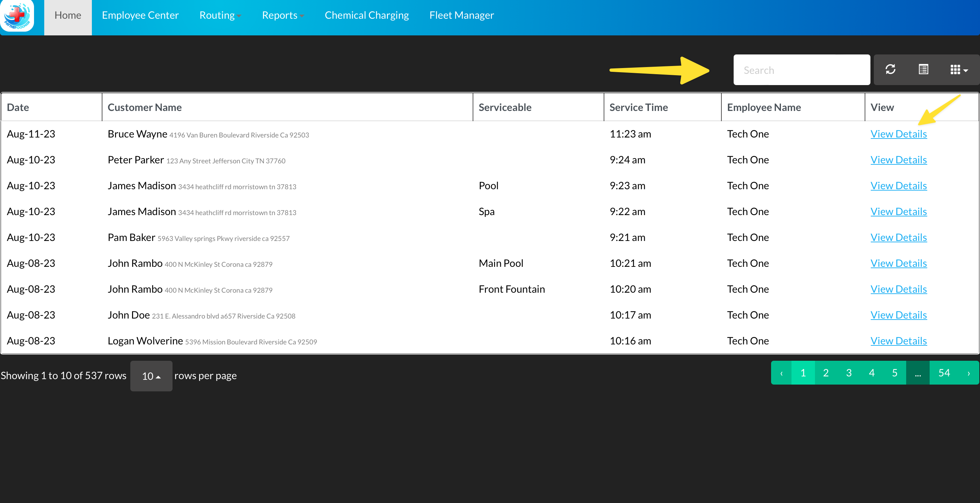Open the Routing dropdown menu
The width and height of the screenshot is (980, 503).
click(x=220, y=15)
